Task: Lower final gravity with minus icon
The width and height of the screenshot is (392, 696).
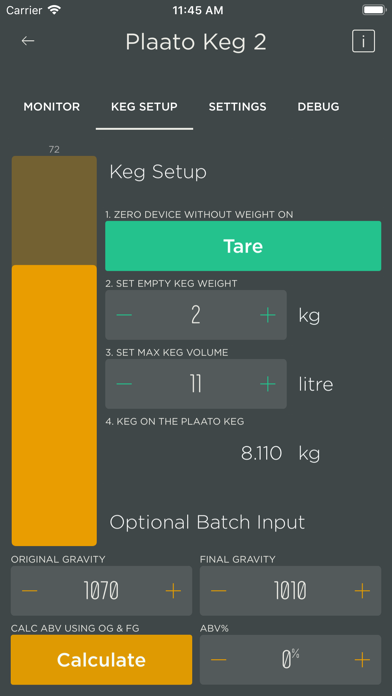Action: pos(219,591)
